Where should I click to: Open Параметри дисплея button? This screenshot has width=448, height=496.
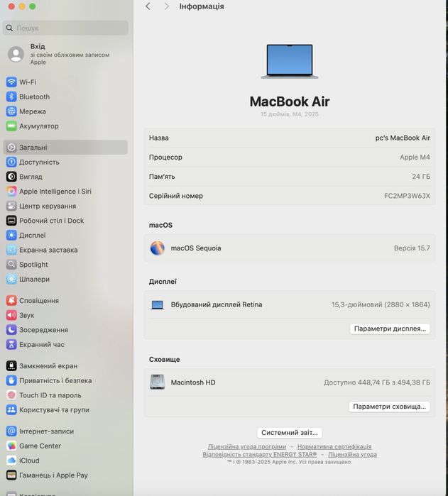[x=390, y=329]
